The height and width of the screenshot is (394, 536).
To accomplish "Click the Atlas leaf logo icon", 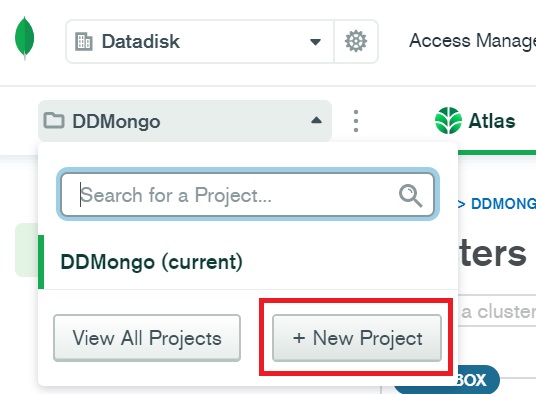I will 448,121.
